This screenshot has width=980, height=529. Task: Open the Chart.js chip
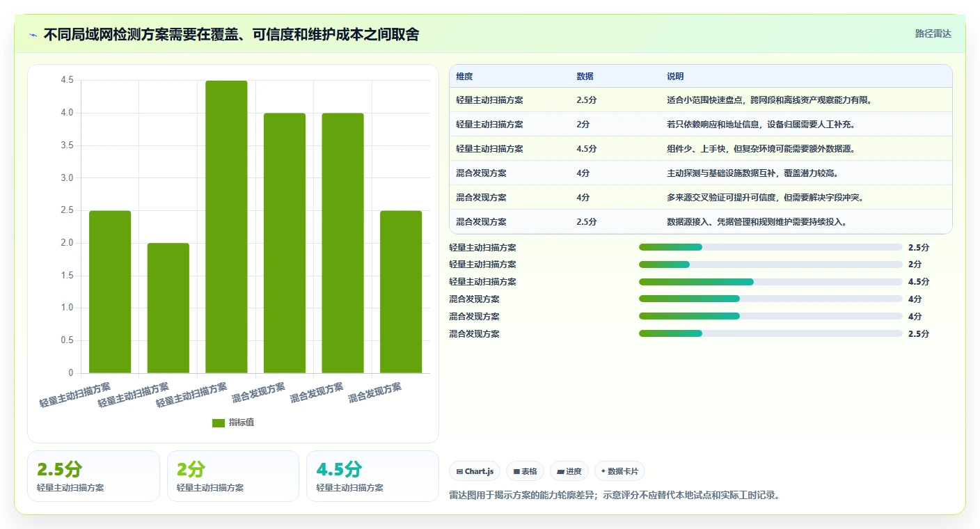475,471
